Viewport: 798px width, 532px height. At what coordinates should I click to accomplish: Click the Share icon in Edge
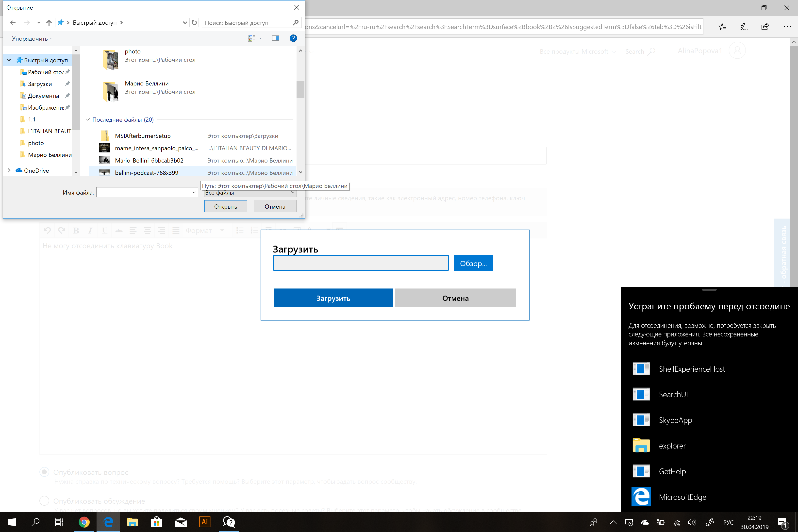click(x=765, y=27)
